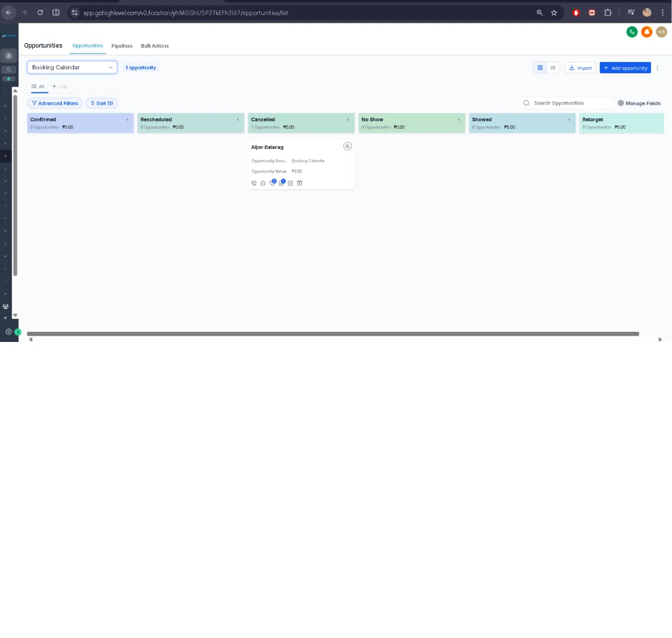Collapse the Showed stage column
The image size is (672, 638).
pos(569,119)
